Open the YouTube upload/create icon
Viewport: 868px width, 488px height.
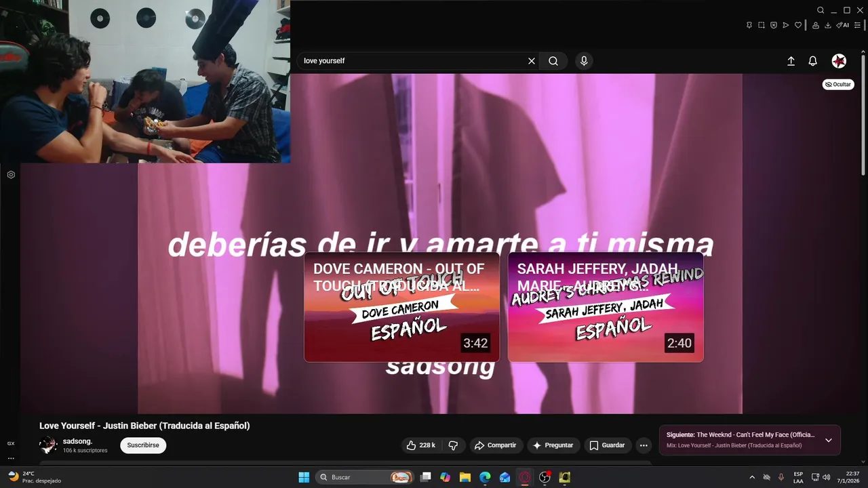(791, 61)
